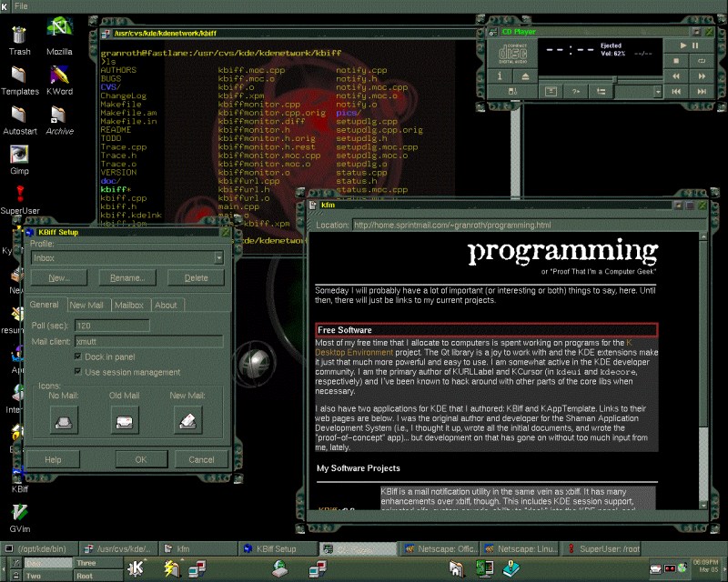Click the Mail client input field
Screen dimensions: 728x582
point(148,342)
